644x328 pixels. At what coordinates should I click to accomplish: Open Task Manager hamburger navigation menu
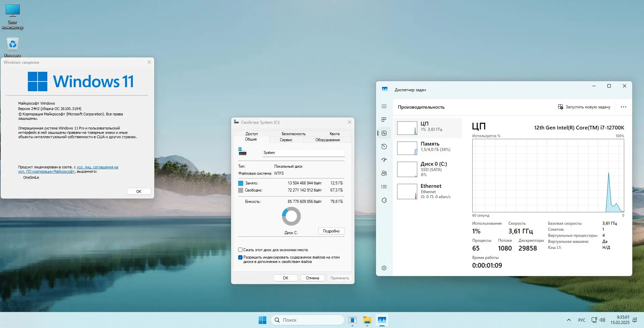384,106
